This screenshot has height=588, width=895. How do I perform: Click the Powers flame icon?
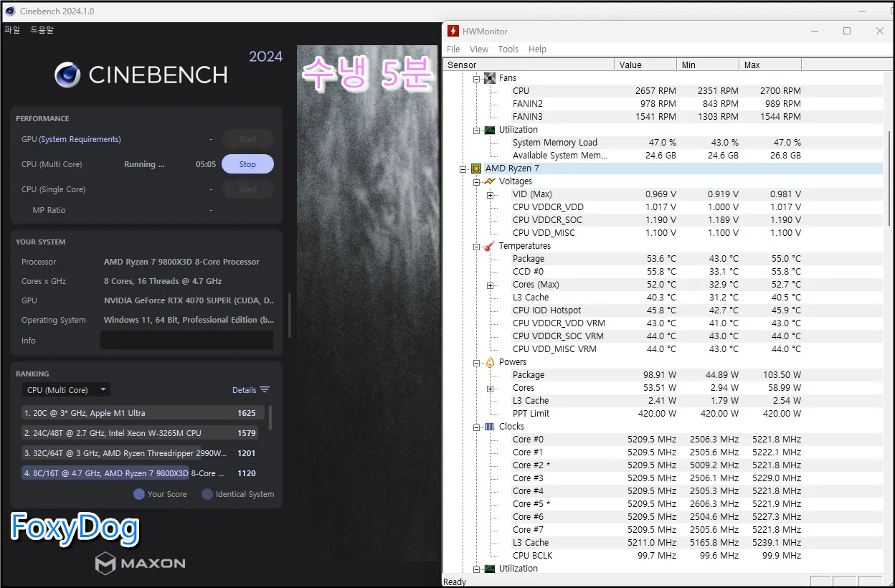click(x=490, y=362)
